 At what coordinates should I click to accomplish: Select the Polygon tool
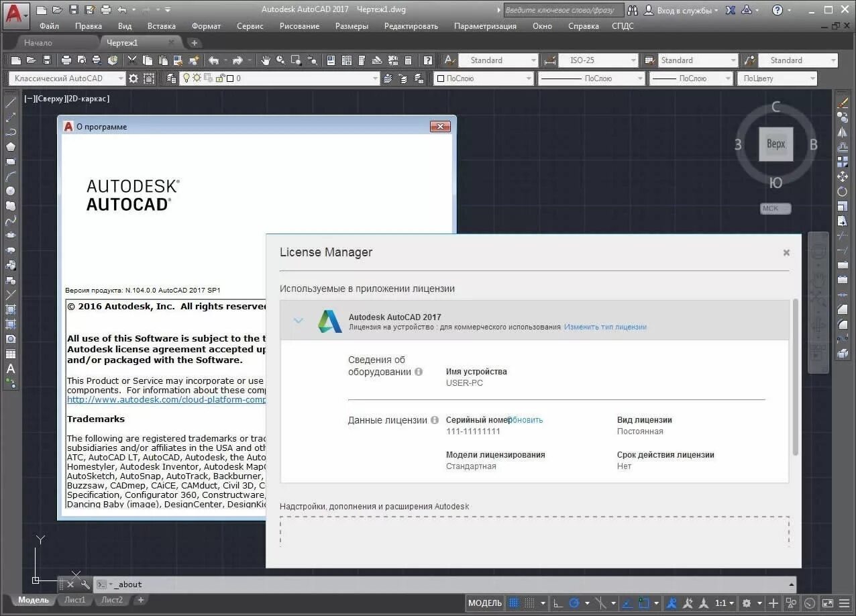click(9, 145)
